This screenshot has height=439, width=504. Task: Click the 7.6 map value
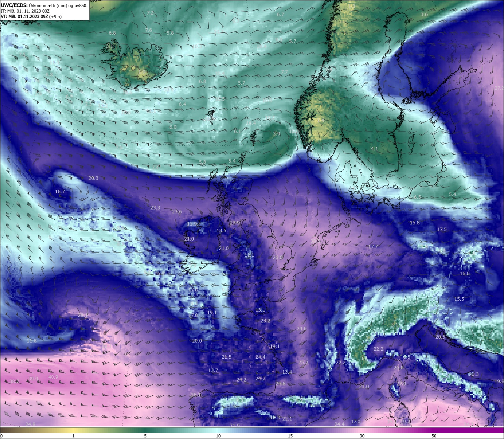click(x=148, y=30)
